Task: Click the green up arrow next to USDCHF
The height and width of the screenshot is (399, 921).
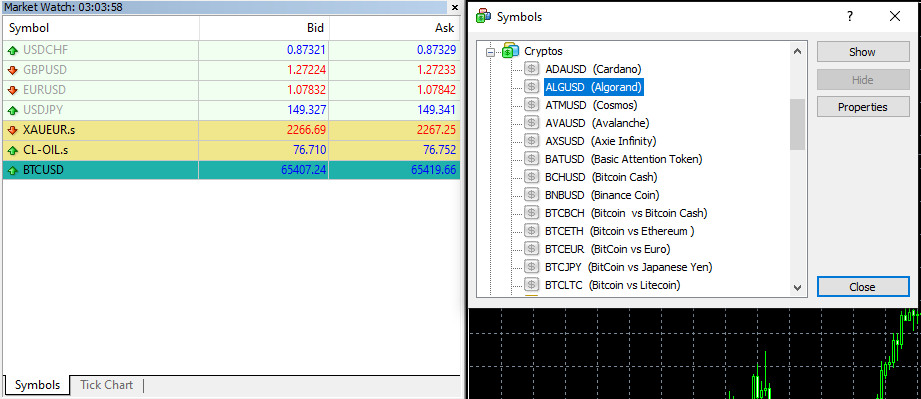Action: point(13,51)
